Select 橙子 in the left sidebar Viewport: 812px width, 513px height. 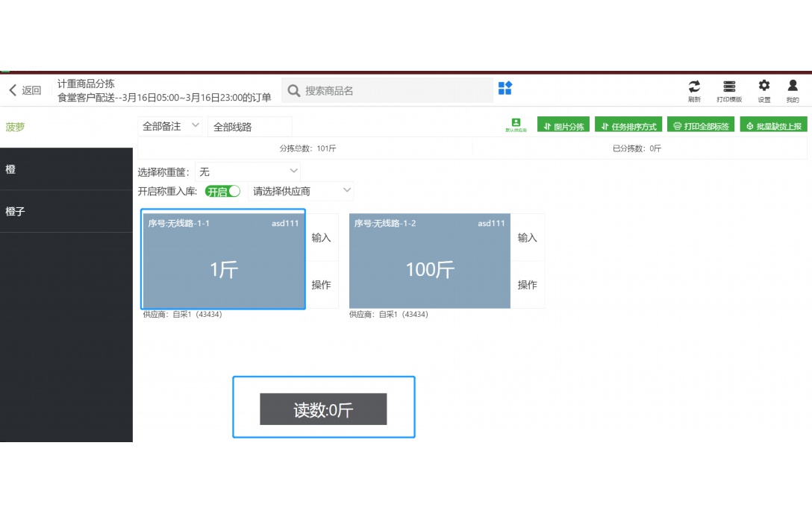pyautogui.click(x=66, y=211)
